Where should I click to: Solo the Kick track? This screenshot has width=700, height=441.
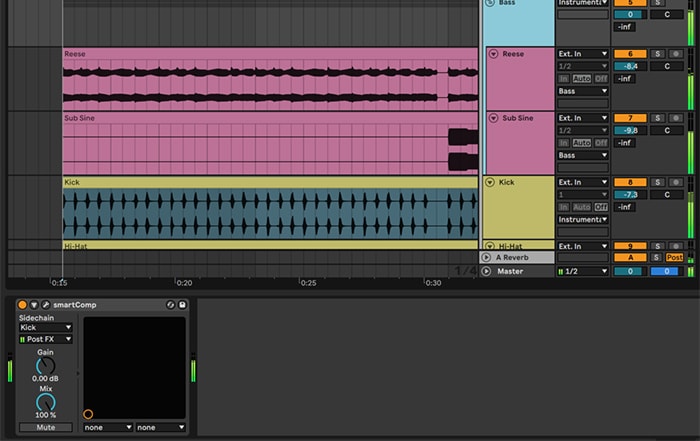[657, 182]
